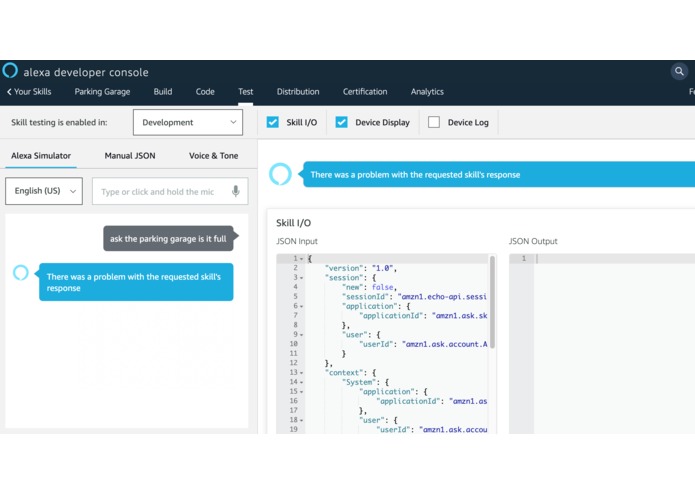Collapse JSON line 1 fold arrow
This screenshot has width=695, height=494.
click(301, 259)
